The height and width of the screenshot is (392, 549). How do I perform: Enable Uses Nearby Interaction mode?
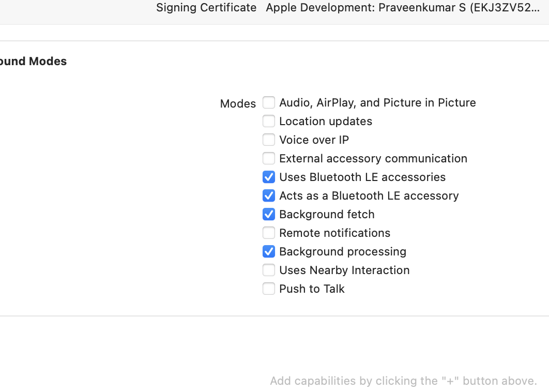(x=269, y=270)
